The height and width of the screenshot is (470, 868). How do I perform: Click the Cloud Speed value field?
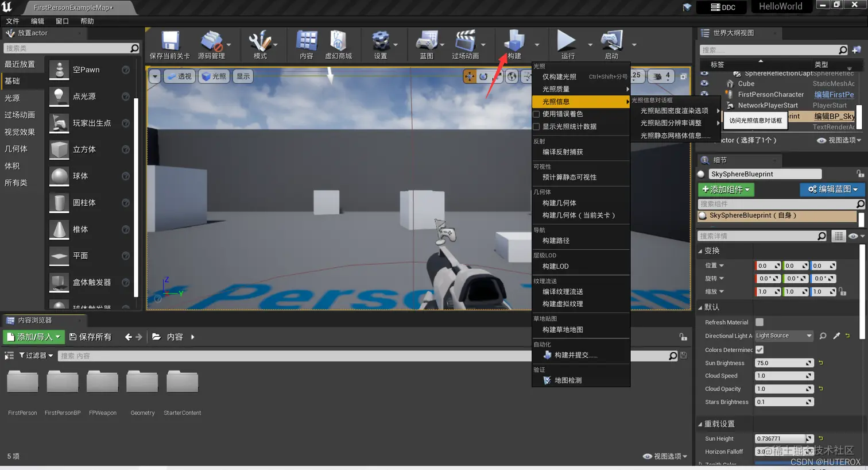tap(784, 376)
